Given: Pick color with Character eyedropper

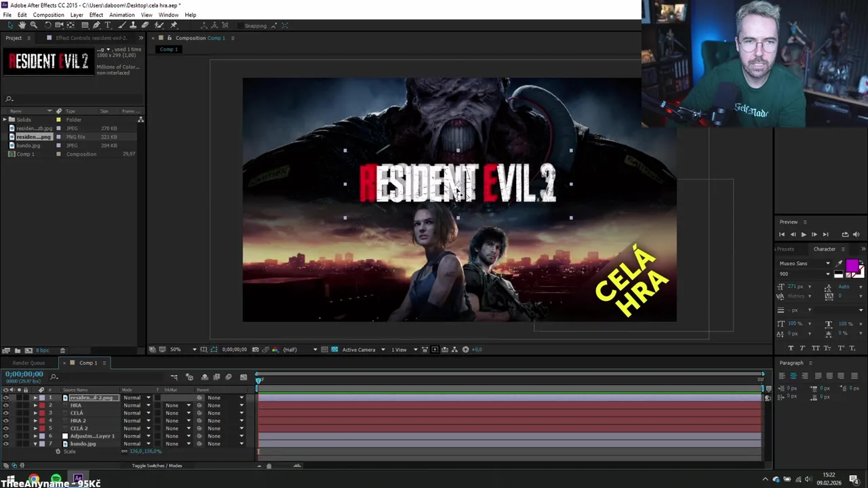Looking at the screenshot, I should tap(840, 264).
